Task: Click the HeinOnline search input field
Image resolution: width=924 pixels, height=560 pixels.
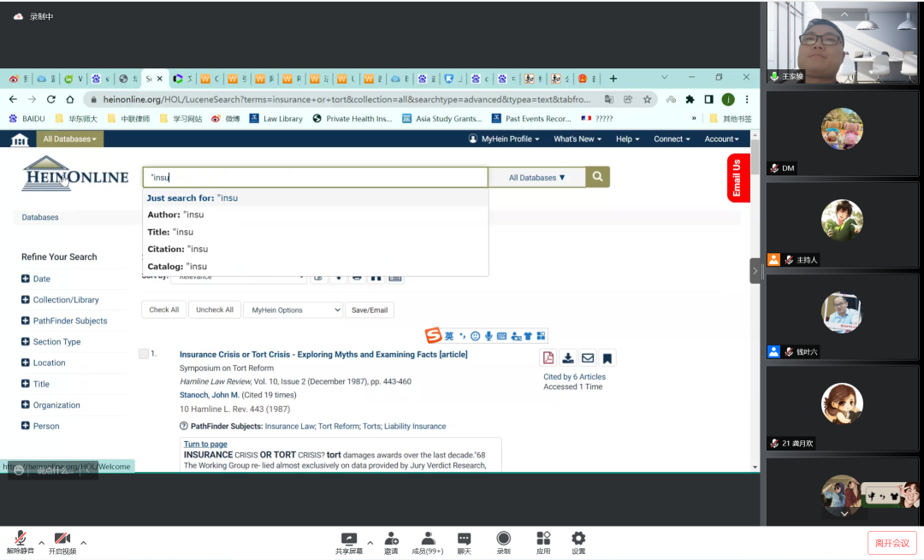Action: click(x=315, y=177)
